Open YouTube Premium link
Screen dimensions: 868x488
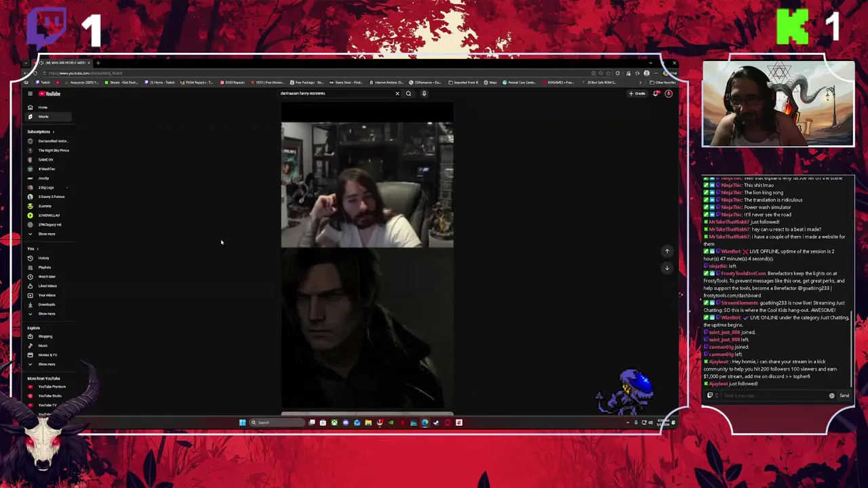(49, 386)
